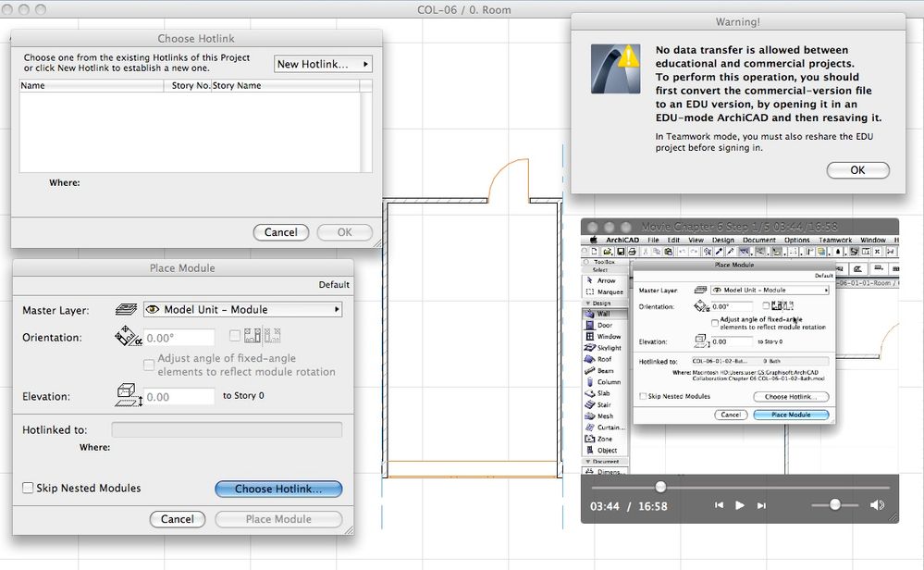Click the Elevation icon in Place Module dialog

129,396
